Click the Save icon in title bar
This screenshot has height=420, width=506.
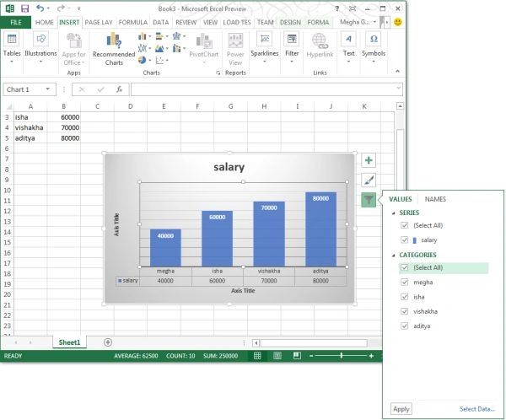[x=24, y=8]
